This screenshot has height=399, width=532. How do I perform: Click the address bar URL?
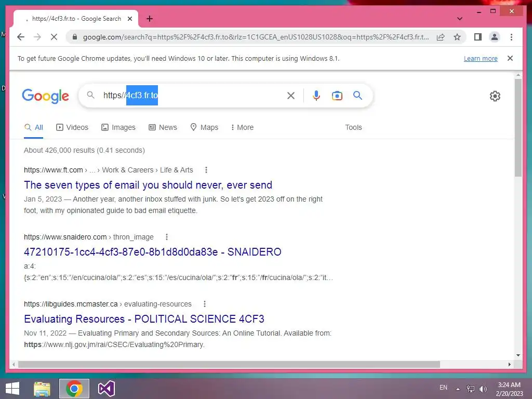[256, 37]
